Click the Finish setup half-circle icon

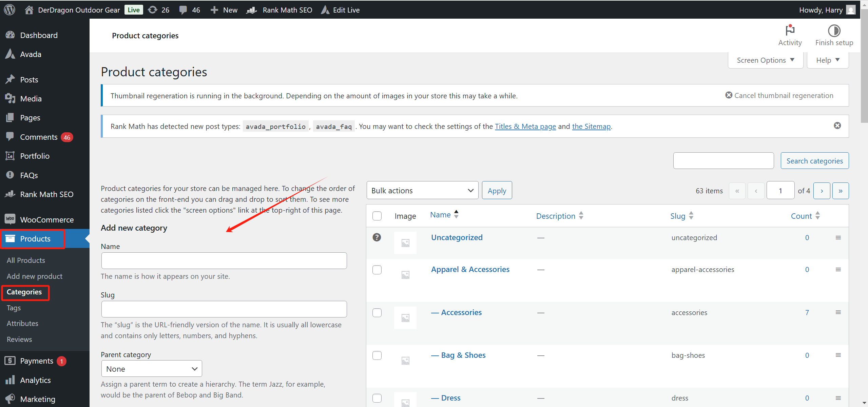[x=834, y=31]
